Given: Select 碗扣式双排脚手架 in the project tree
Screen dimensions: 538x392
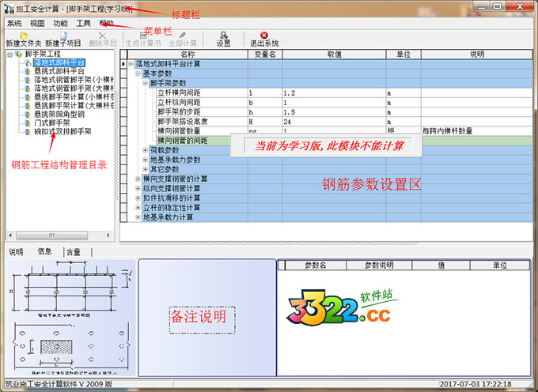Looking at the screenshot, I should (62, 132).
